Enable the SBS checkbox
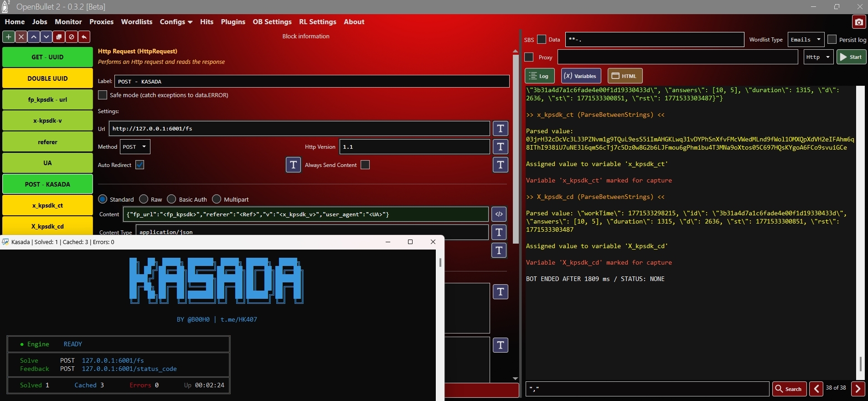This screenshot has height=401, width=868. pos(542,39)
